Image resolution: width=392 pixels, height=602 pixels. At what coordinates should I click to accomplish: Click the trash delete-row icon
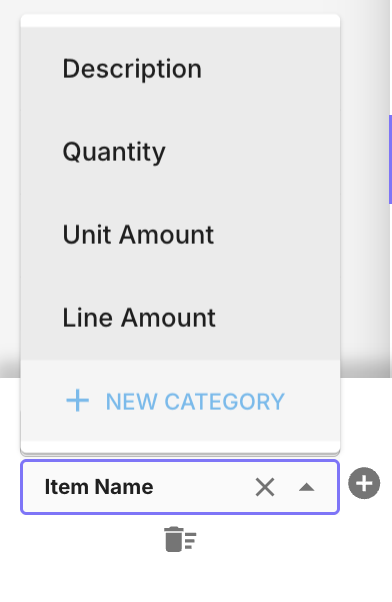tap(180, 539)
